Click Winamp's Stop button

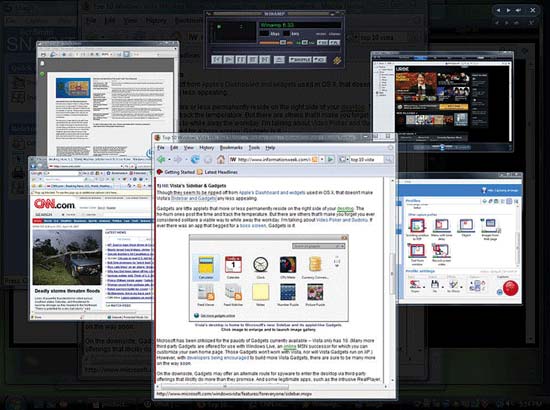tap(253, 60)
